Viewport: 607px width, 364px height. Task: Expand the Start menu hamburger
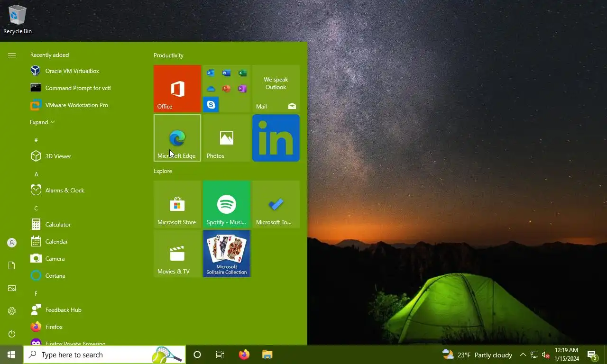12,55
